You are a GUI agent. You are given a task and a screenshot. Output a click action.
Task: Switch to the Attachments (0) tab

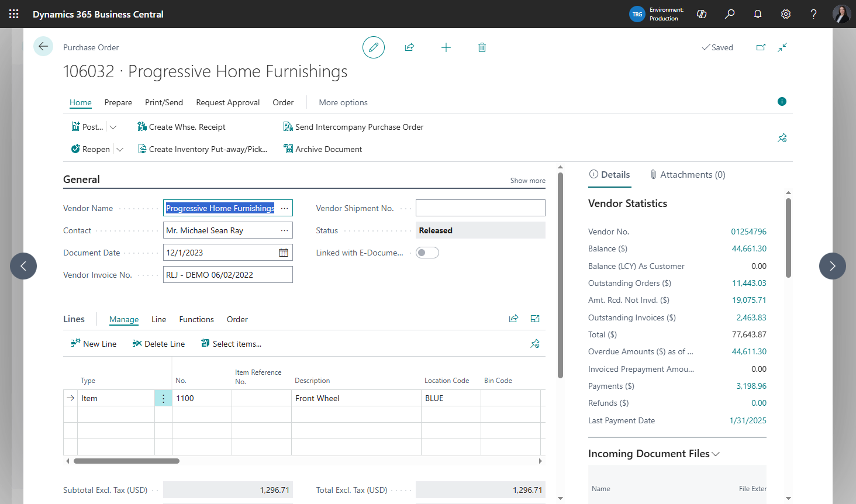[688, 174]
